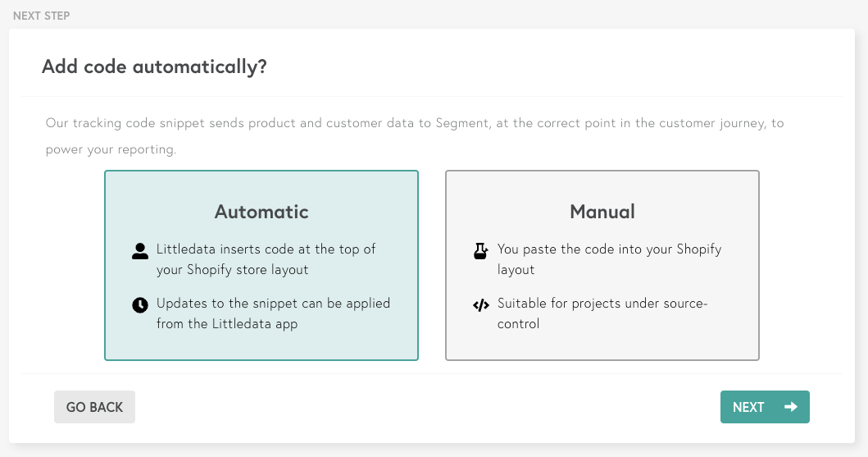Click the Automatic heading text

pos(261,212)
